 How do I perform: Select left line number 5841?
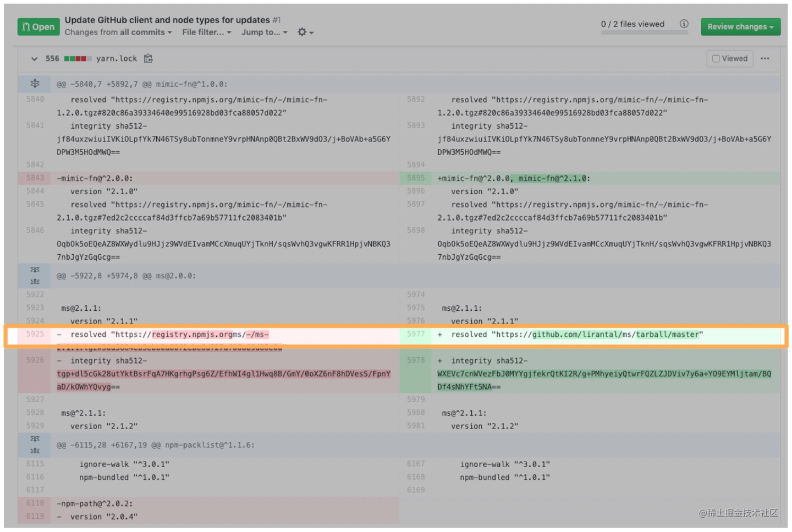pos(35,125)
